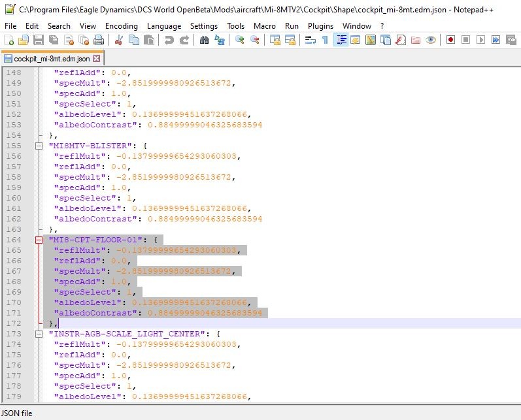Click the "MI8-CPT-FLOOR-01" key text
Image resolution: width=521 pixels, height=420 pixels.
pyautogui.click(x=95, y=240)
